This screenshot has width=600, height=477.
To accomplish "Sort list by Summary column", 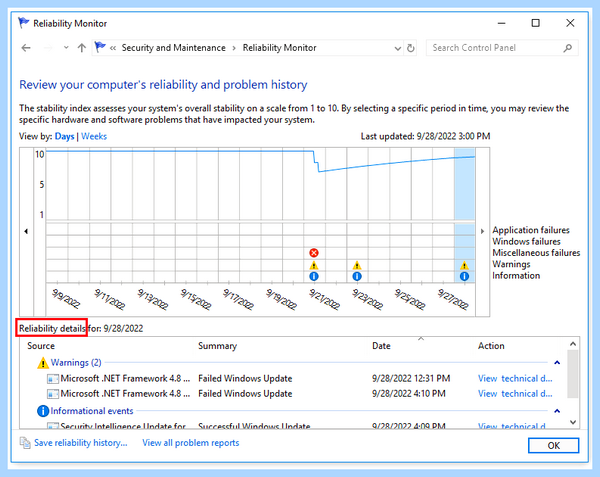I will (x=217, y=346).
